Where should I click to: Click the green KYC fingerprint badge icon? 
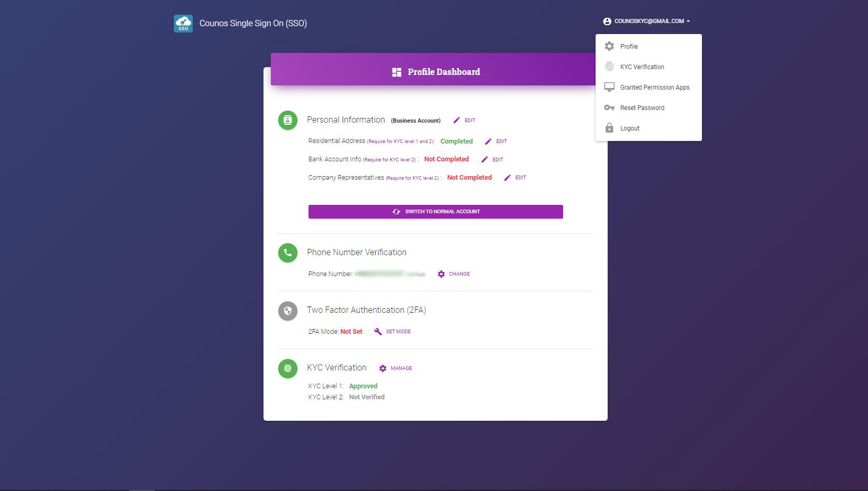tap(288, 368)
